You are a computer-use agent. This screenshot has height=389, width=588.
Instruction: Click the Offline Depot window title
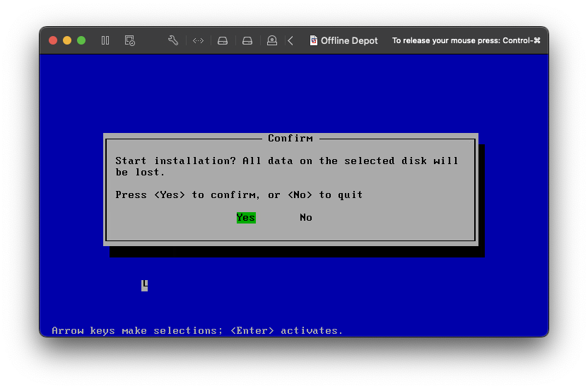[x=349, y=40]
